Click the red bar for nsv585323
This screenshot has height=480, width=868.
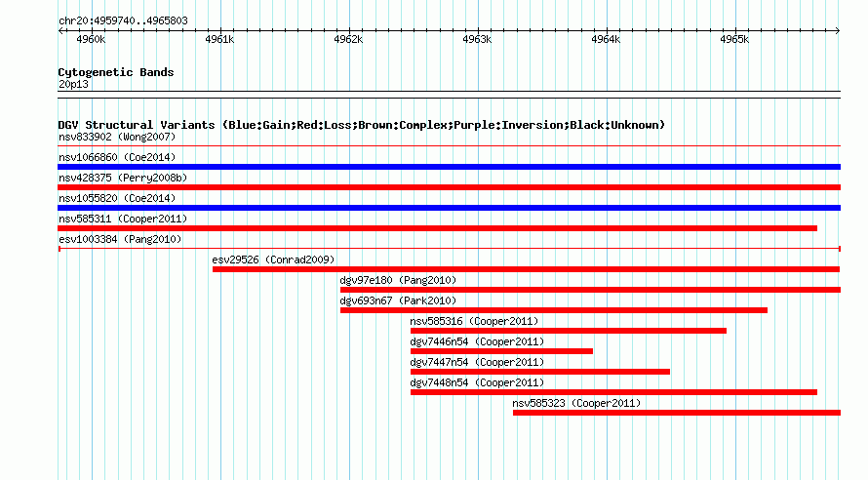point(677,413)
